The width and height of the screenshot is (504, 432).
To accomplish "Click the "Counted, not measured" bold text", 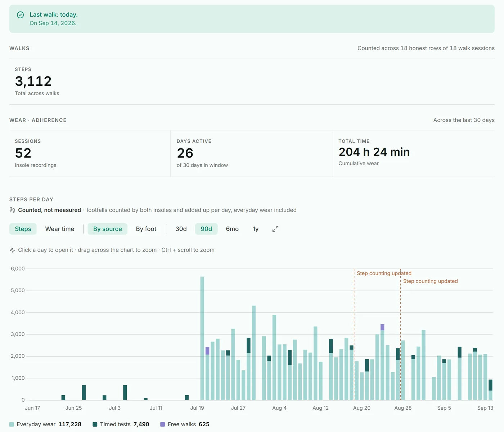I will click(x=50, y=210).
